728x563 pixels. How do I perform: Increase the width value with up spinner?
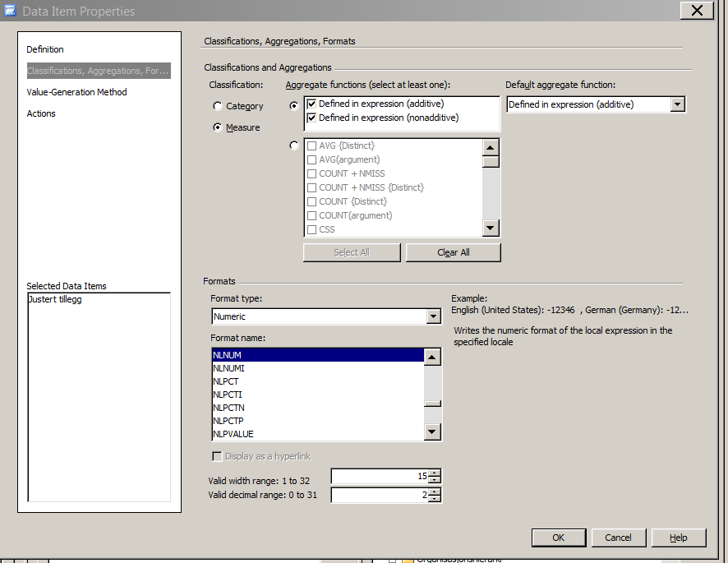pyautogui.click(x=435, y=473)
